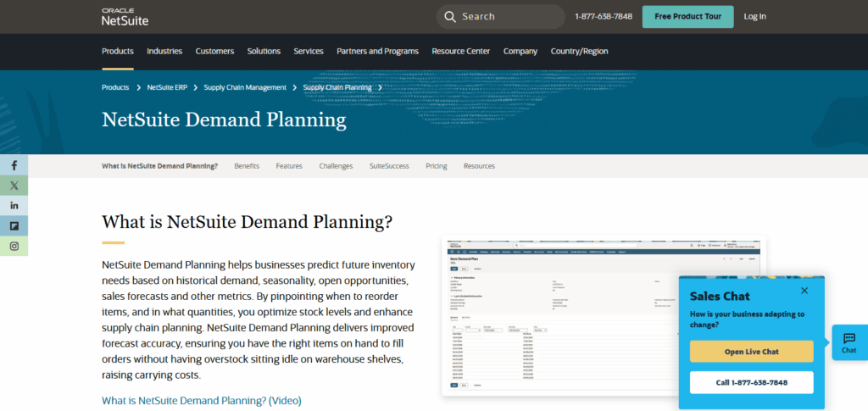Viewport: 868px width, 411px height.
Task: Share page on X
Action: click(x=14, y=186)
